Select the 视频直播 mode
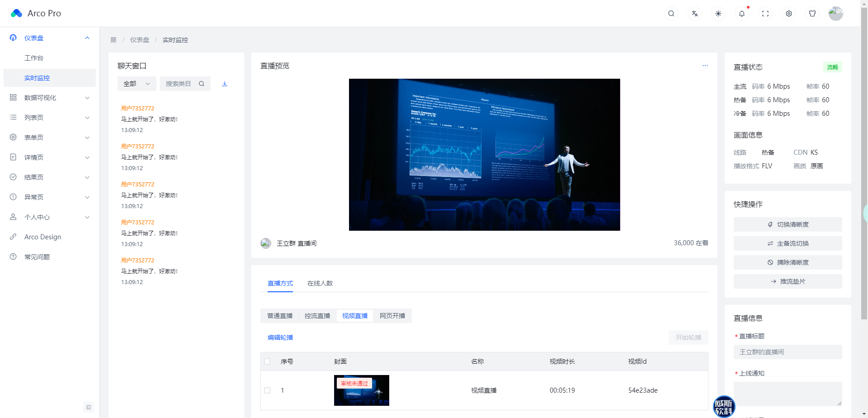This screenshot has height=418, width=868. (355, 316)
